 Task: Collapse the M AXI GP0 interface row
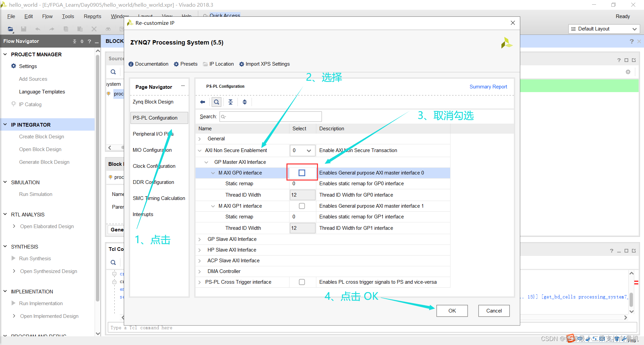tap(213, 173)
